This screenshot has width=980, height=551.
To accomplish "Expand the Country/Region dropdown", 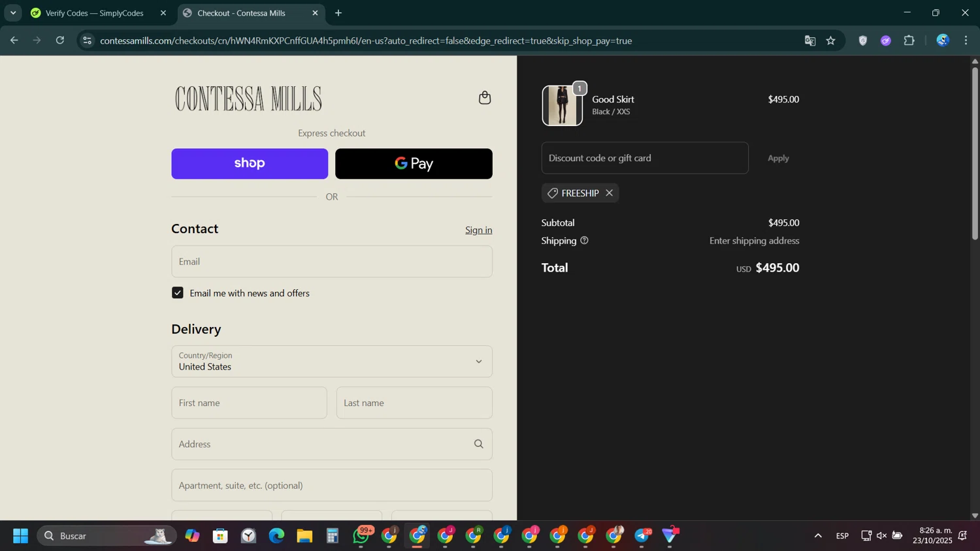I will click(332, 362).
